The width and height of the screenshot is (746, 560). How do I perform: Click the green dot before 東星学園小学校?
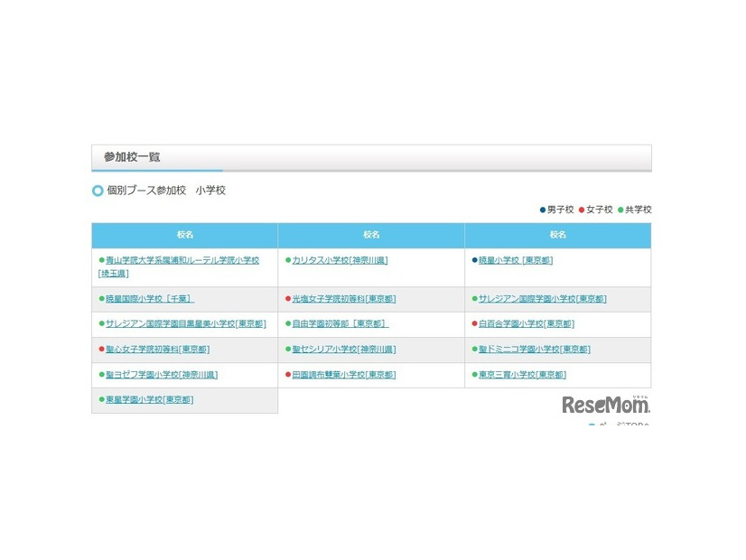tap(99, 398)
